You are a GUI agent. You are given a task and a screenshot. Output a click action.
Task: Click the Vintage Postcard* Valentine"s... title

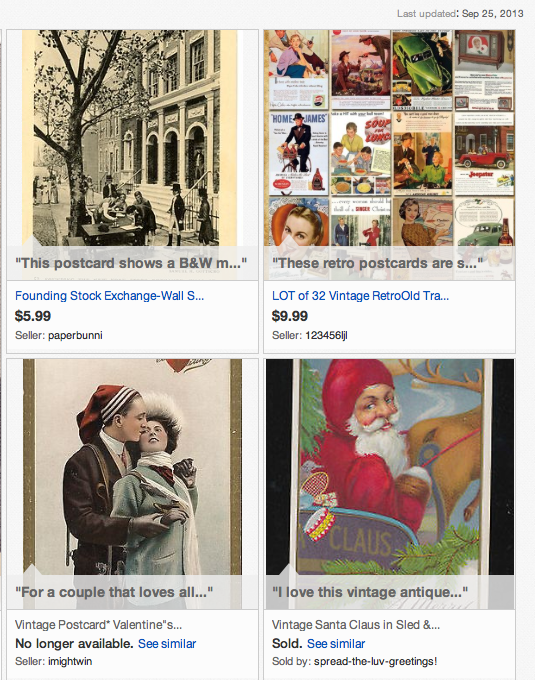[98, 624]
